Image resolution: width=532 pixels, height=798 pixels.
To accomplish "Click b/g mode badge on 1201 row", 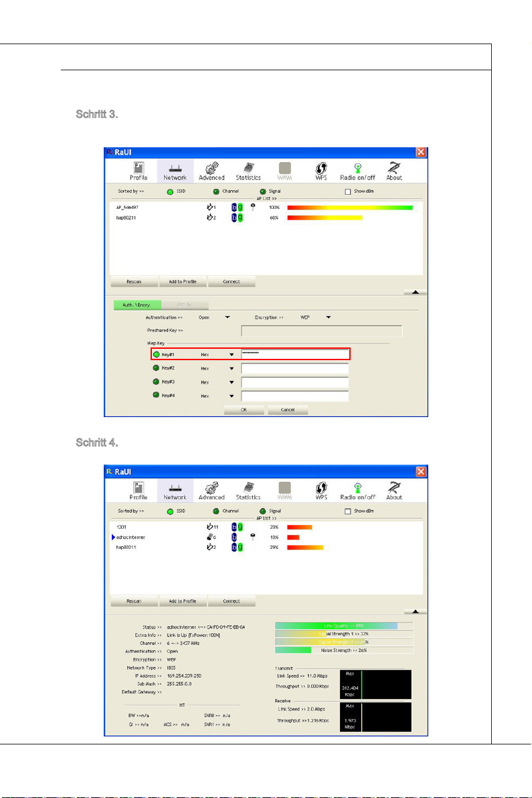I will 237,527.
